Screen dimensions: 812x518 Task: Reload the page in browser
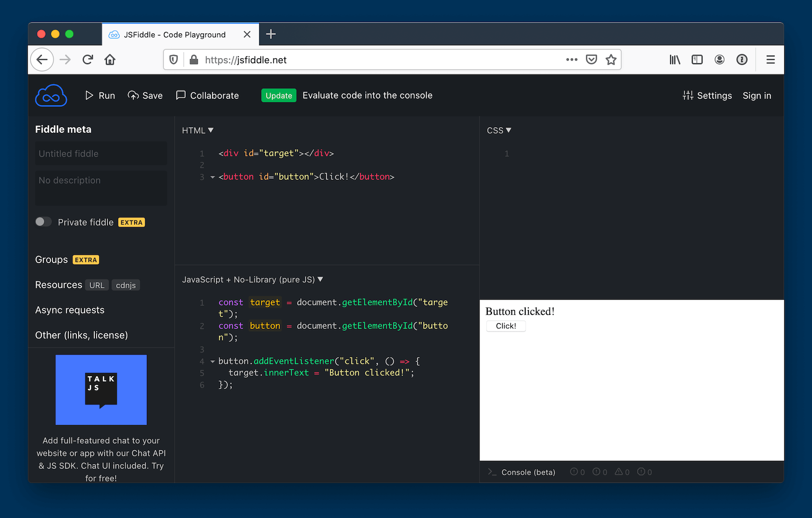click(88, 60)
